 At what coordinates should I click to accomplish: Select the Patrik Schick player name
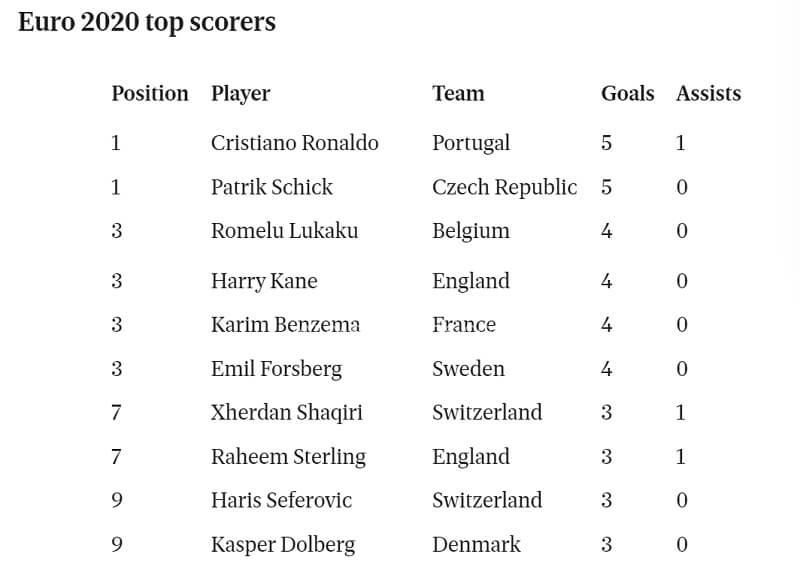pos(271,187)
